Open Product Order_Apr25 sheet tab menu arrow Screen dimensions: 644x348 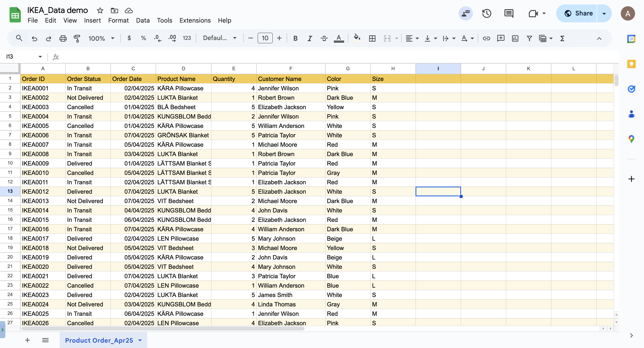[x=140, y=340]
